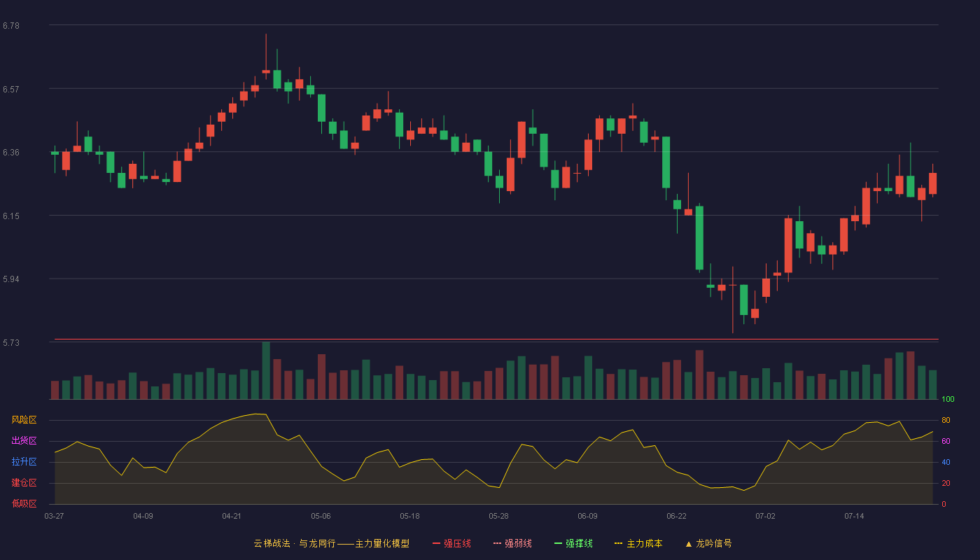Click the 06-09 date label
The width and height of the screenshot is (980, 560).
tap(587, 516)
